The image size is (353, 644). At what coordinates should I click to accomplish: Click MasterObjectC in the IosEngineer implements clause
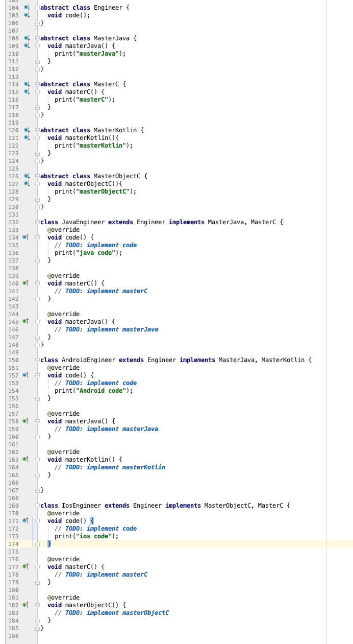228,506
